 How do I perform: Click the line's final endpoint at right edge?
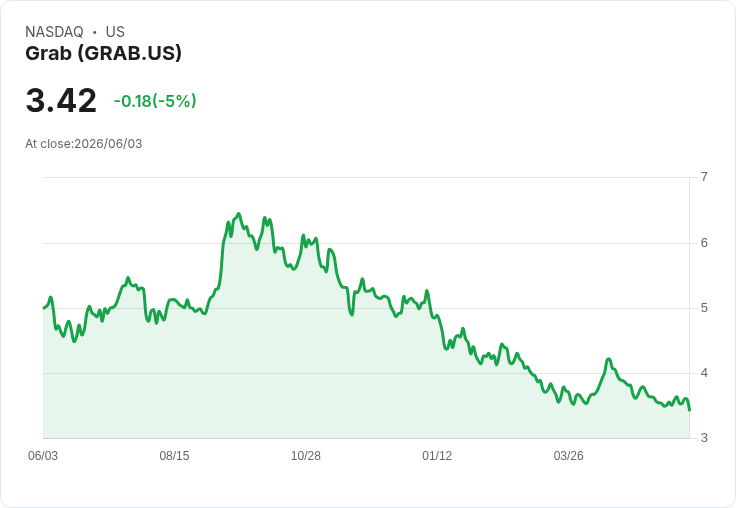click(x=689, y=410)
